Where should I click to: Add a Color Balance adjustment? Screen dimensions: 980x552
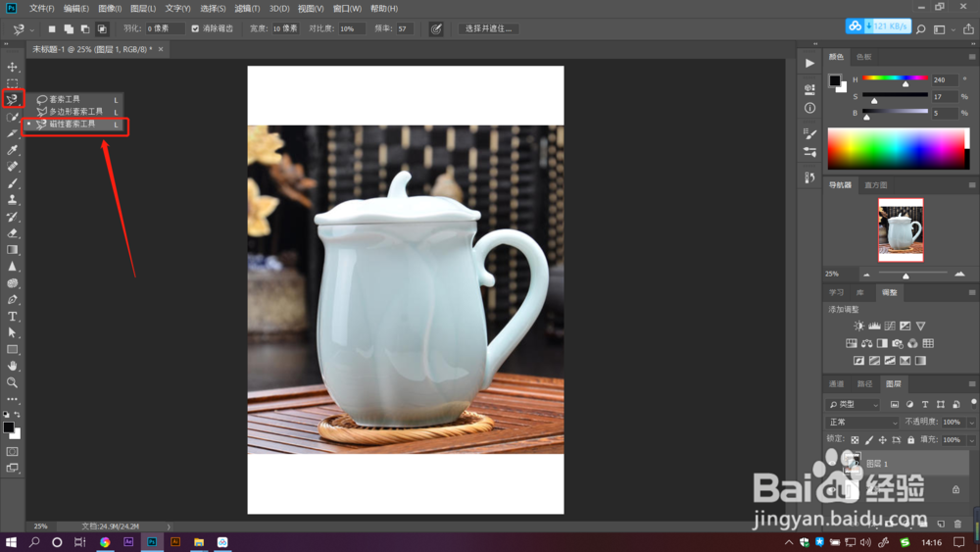coord(867,343)
